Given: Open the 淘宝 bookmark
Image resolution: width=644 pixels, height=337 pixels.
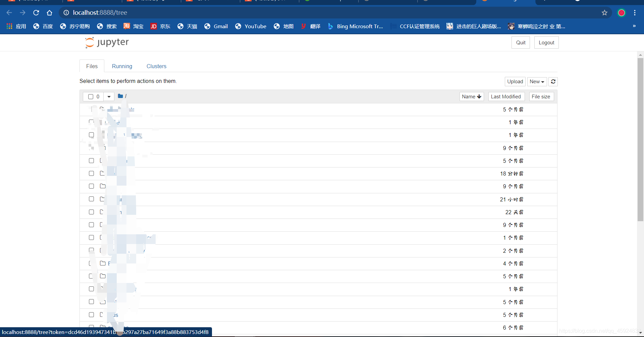Looking at the screenshot, I should (133, 26).
